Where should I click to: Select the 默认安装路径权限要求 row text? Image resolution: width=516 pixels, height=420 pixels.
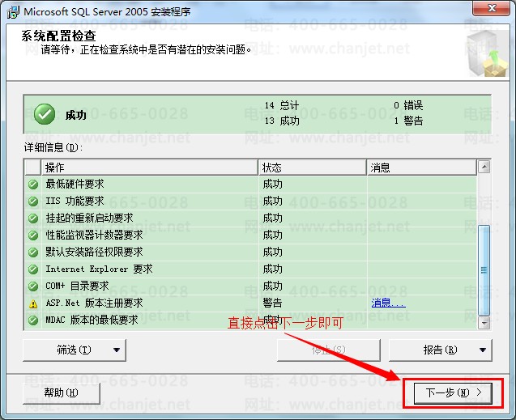pyautogui.click(x=95, y=252)
